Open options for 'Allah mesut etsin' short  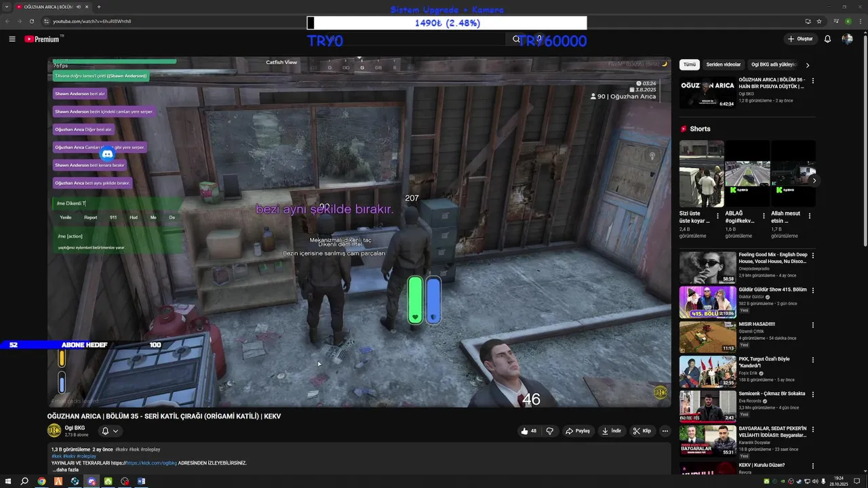[809, 216]
